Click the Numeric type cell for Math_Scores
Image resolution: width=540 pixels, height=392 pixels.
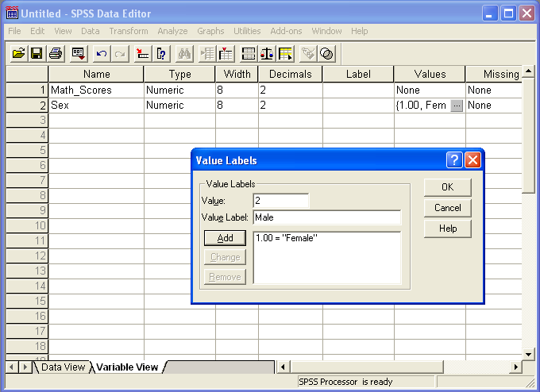[x=179, y=90]
